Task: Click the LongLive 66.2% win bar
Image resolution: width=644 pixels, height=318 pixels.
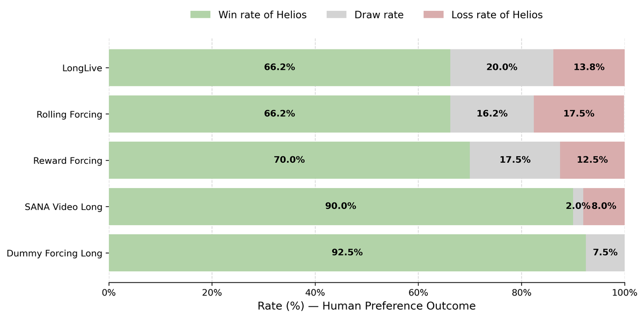Action: click(280, 68)
